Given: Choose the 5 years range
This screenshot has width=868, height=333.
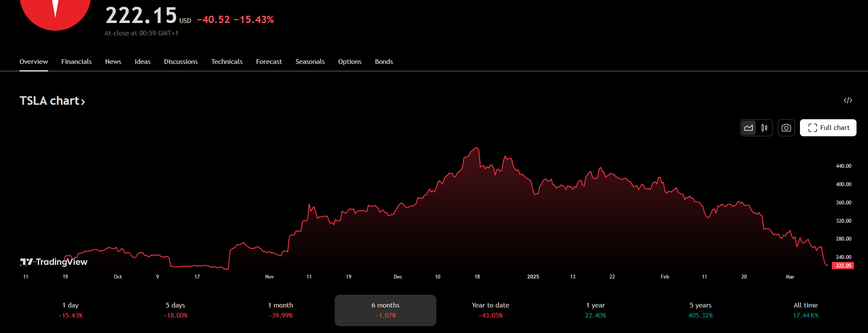Looking at the screenshot, I should 700,310.
